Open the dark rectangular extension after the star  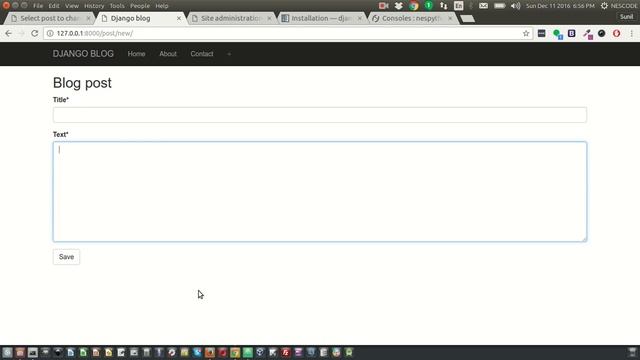pos(541,33)
